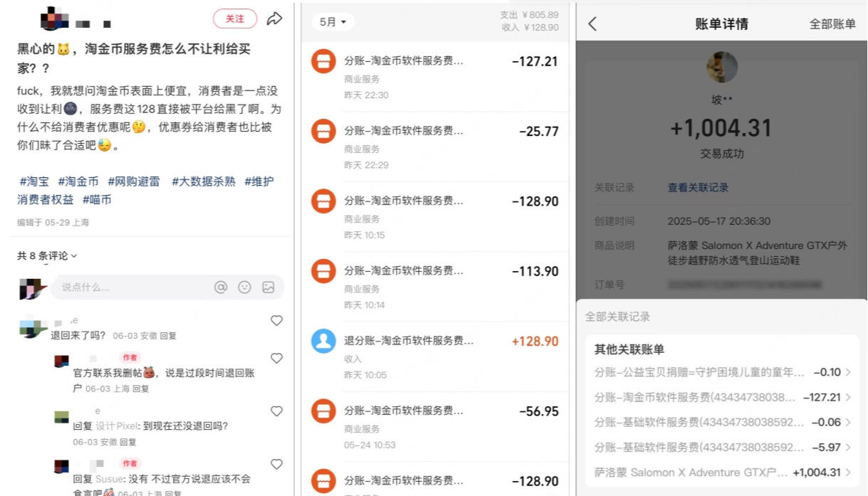
Task: Reply to the comment 到现在还没退回吗?
Action: pos(129,442)
